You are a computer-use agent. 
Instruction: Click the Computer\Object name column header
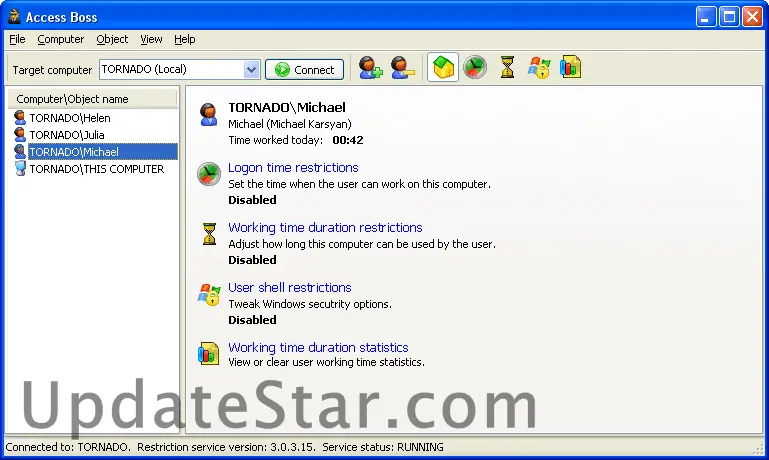pos(93,99)
